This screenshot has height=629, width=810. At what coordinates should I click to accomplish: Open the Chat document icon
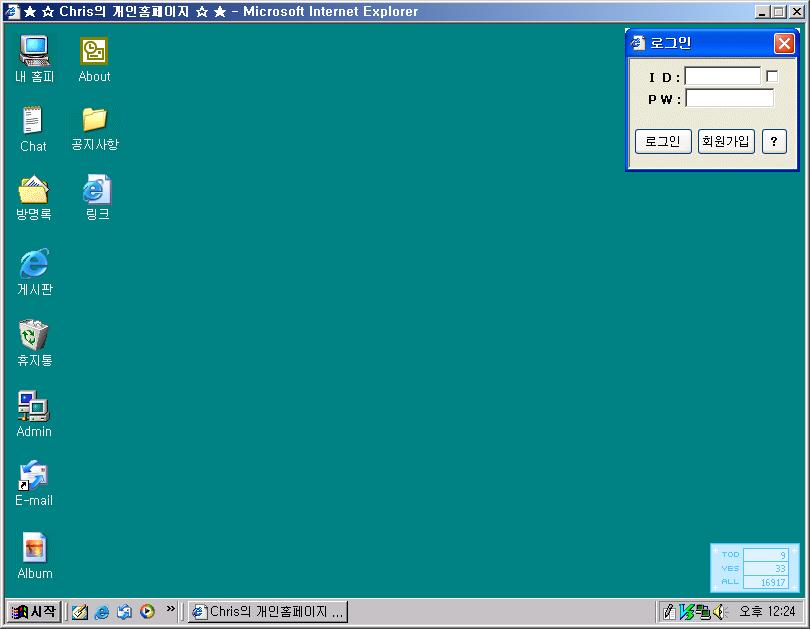(33, 121)
